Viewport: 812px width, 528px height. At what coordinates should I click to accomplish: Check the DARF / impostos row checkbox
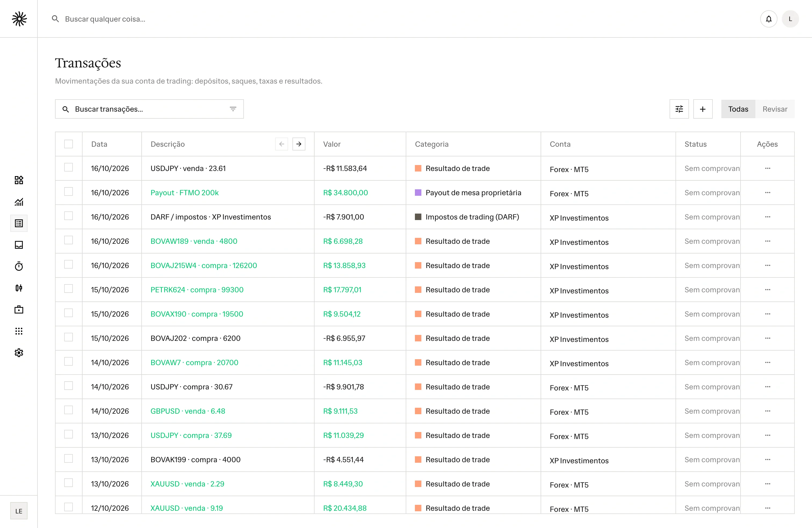coord(69,215)
